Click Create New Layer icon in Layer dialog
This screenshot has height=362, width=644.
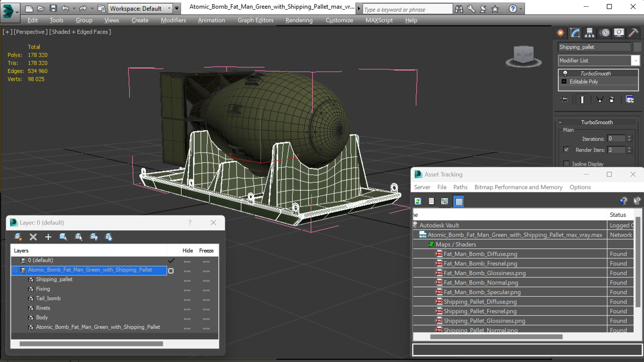tap(18, 237)
